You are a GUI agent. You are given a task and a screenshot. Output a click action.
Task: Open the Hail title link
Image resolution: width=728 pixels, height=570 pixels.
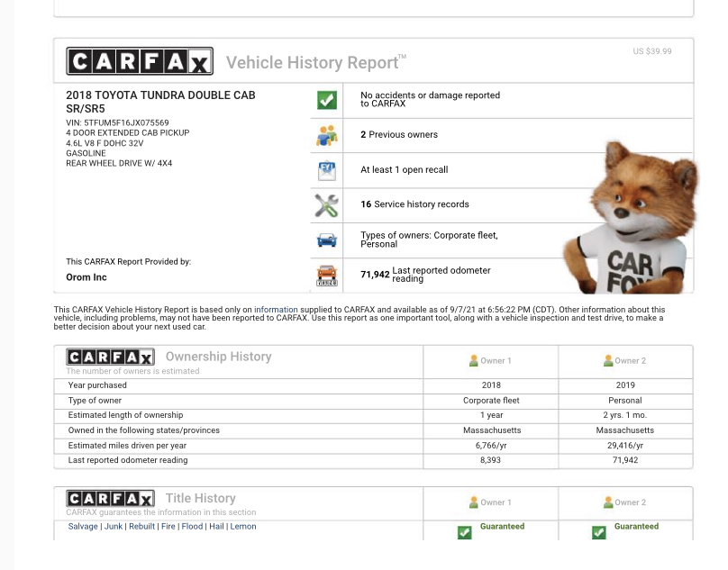(216, 527)
